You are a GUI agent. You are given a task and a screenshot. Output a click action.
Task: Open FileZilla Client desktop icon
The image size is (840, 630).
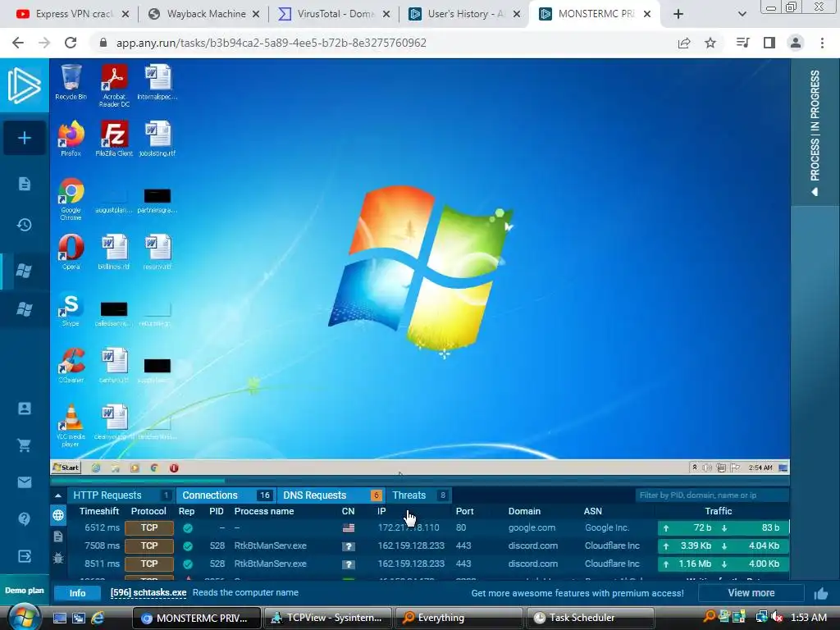click(114, 138)
